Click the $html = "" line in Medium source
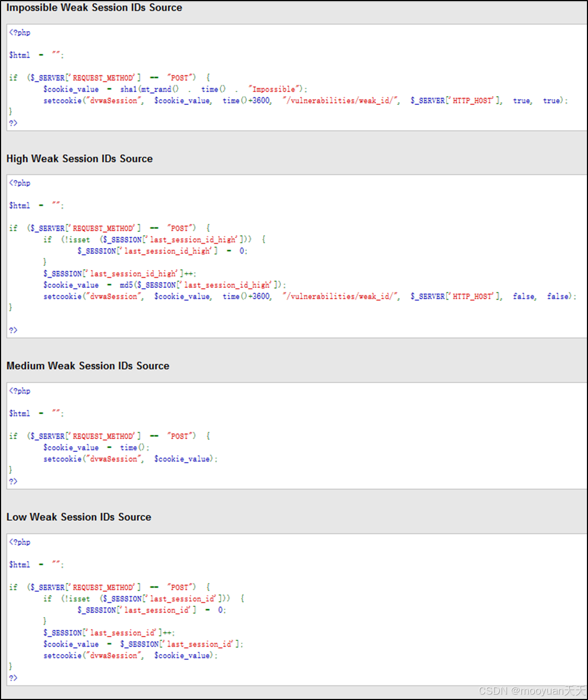This screenshot has width=588, height=700. click(37, 414)
